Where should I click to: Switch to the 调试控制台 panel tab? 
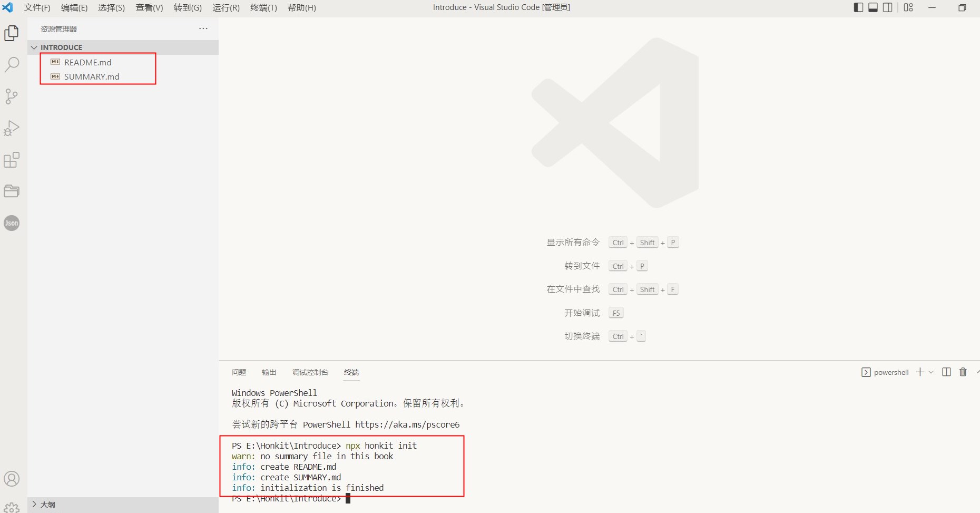[310, 372]
